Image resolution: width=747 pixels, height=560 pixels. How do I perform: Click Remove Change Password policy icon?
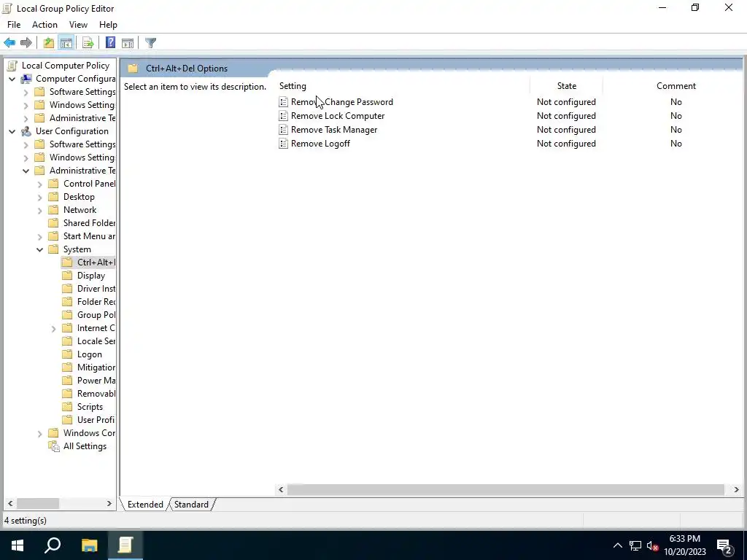tap(284, 102)
